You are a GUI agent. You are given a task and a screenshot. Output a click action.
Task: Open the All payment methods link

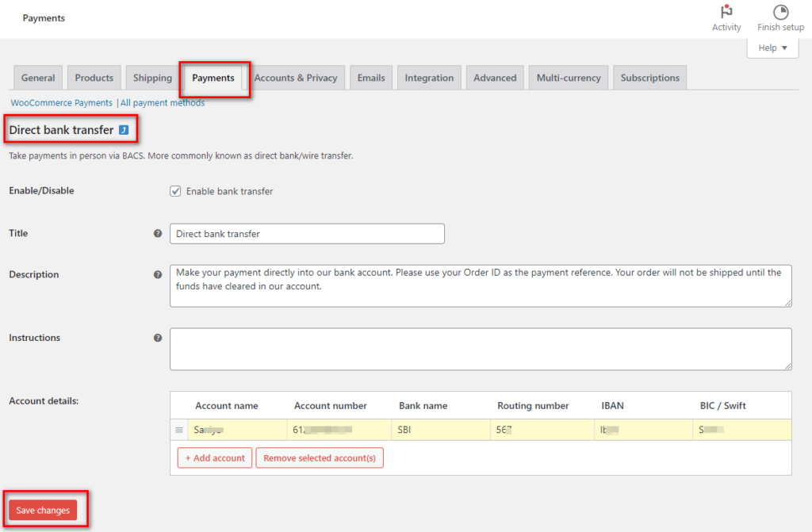[x=163, y=102]
